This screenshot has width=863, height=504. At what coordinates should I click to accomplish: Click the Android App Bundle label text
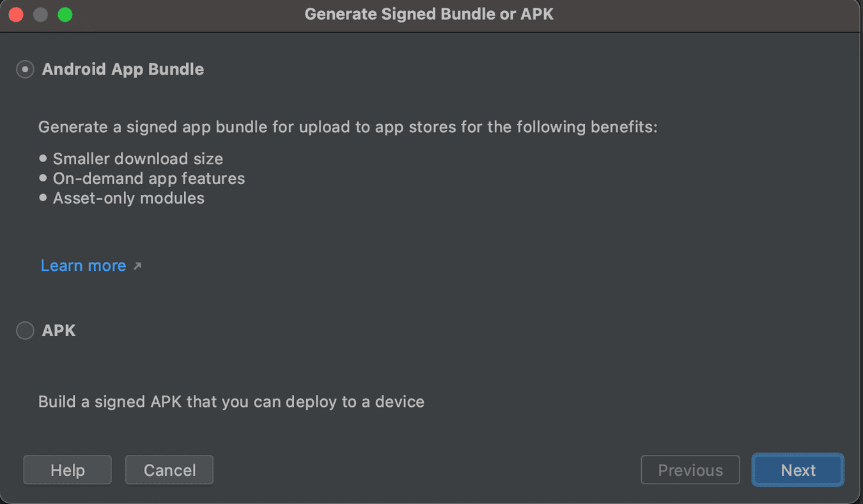(x=123, y=69)
